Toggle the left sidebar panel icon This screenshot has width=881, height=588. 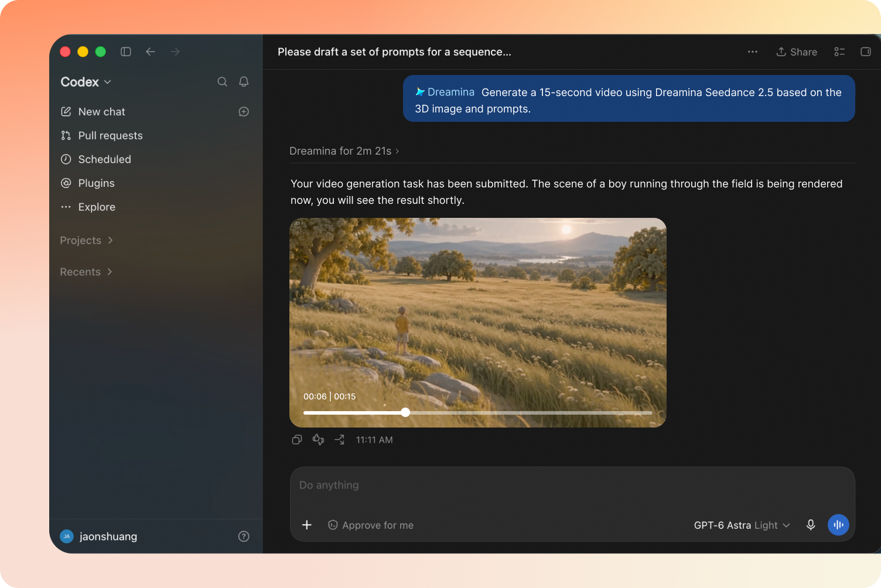[x=126, y=52]
